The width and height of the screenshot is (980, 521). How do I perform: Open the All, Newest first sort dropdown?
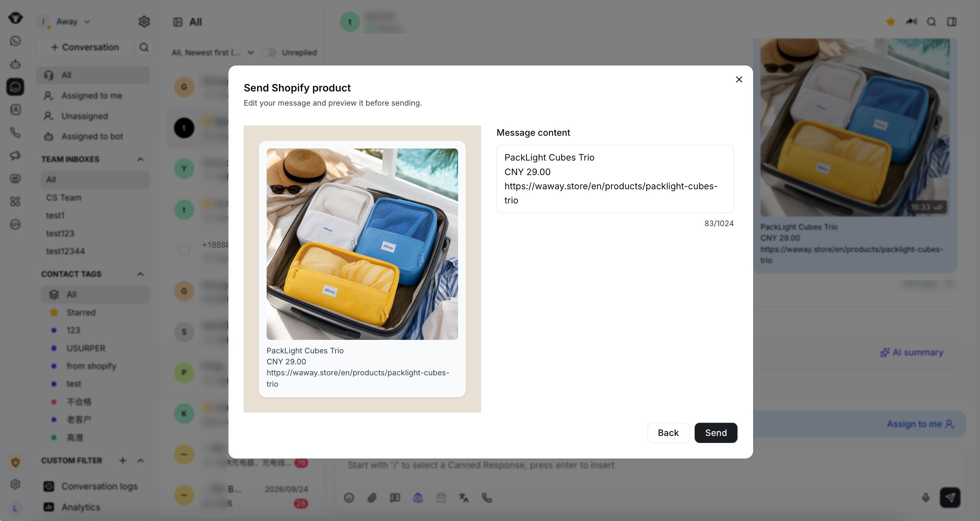212,52
